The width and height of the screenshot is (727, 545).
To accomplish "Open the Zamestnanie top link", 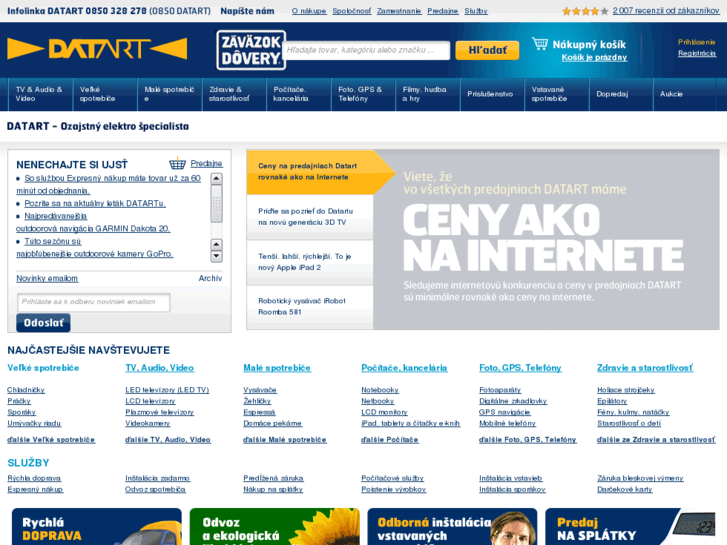I will point(399,11).
